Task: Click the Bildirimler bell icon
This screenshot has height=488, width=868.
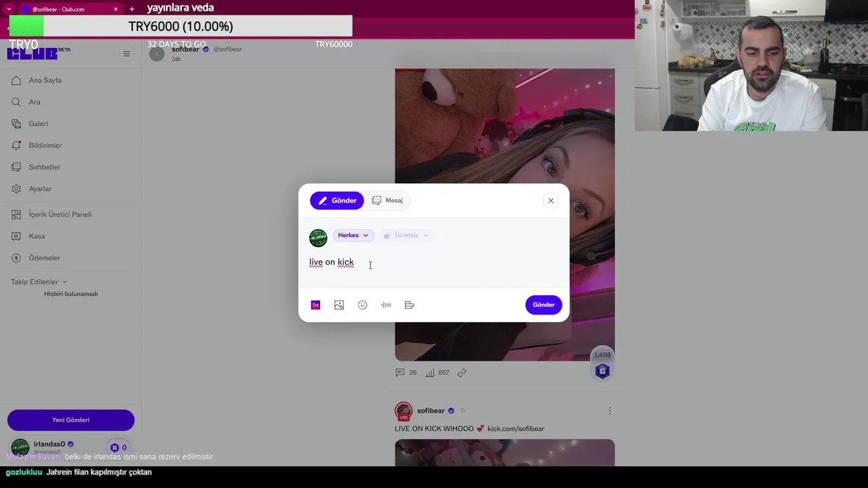Action: coord(16,146)
